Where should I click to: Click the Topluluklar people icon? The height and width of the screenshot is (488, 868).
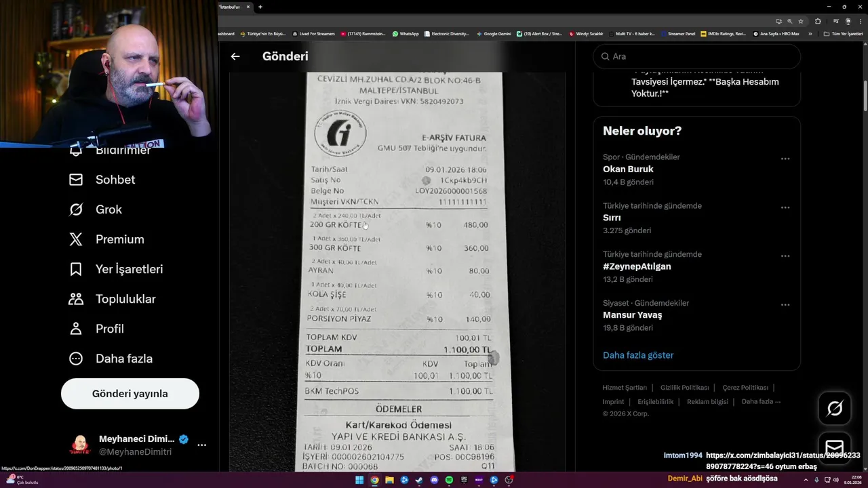click(x=76, y=299)
